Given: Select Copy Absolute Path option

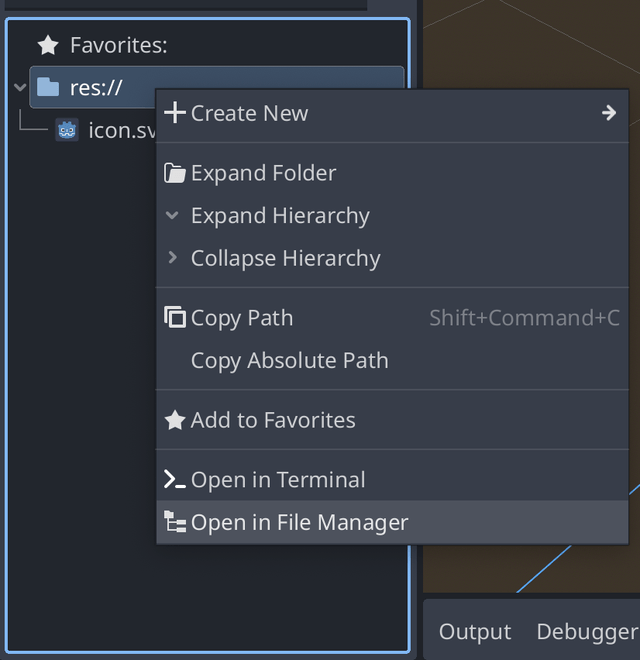Looking at the screenshot, I should pyautogui.click(x=289, y=361).
